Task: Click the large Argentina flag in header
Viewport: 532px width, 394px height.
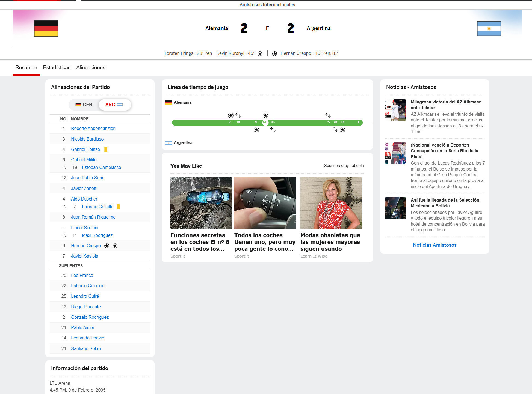Action: click(x=489, y=28)
